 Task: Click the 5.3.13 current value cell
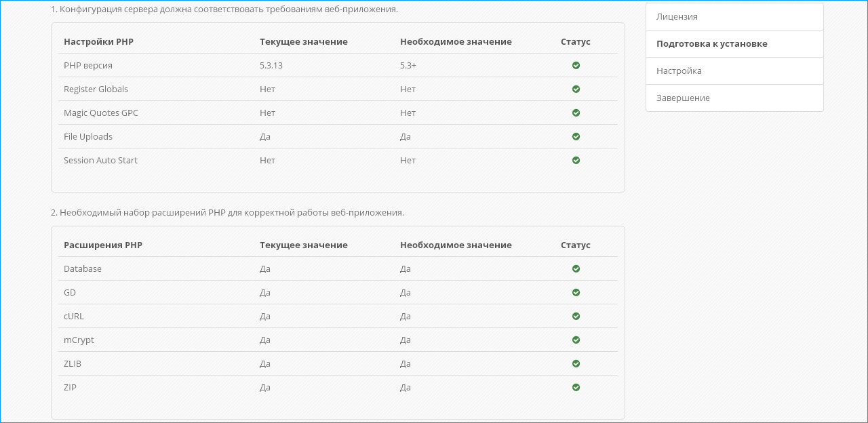(271, 66)
